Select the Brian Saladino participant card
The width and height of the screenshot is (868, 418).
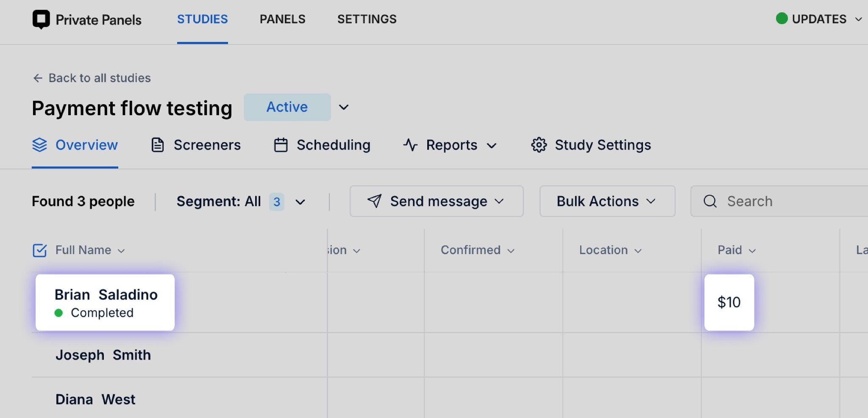coord(105,302)
